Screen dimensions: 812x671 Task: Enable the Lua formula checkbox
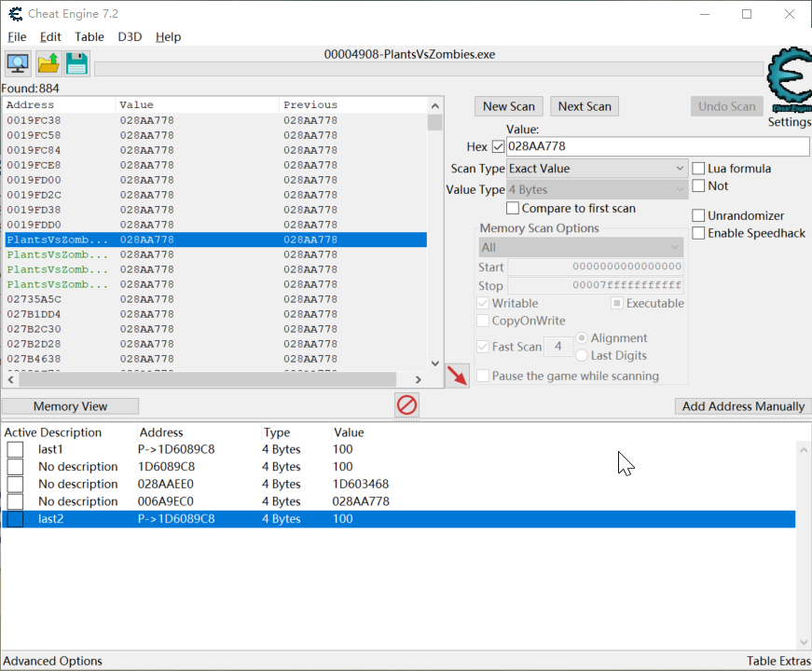coord(698,169)
